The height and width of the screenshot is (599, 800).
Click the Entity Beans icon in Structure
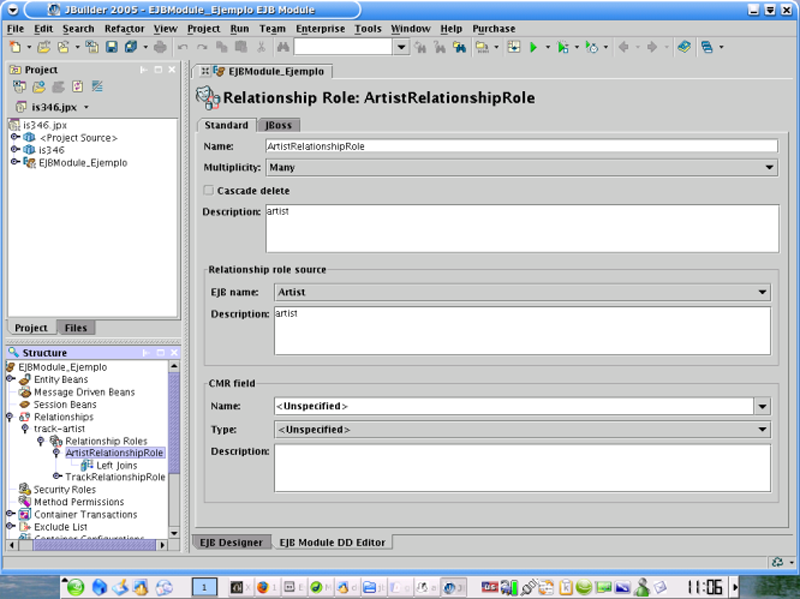24,380
